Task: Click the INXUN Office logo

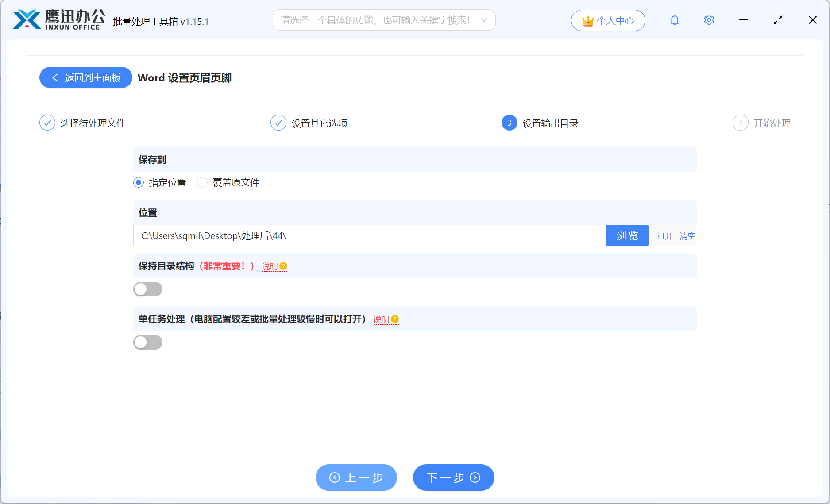Action: tap(59, 20)
